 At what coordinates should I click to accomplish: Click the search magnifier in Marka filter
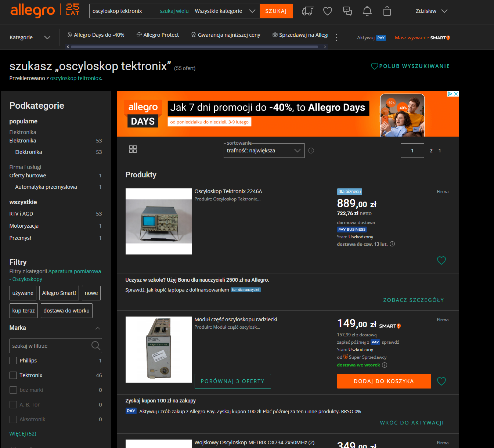(96, 346)
